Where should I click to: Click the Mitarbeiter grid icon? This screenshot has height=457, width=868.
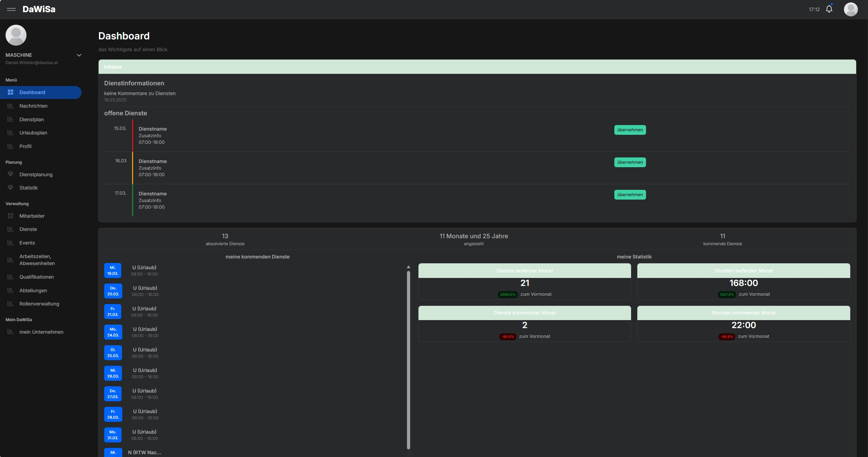coord(10,216)
